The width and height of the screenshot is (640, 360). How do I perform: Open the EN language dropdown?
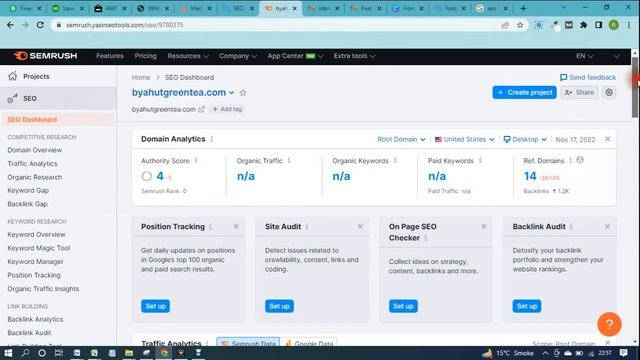[x=584, y=56]
